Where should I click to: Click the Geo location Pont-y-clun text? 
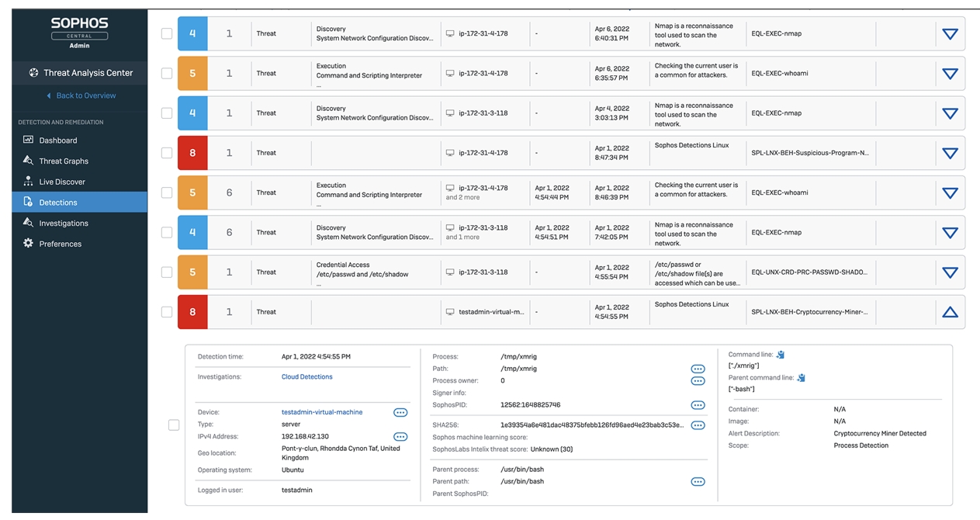pyautogui.click(x=341, y=453)
